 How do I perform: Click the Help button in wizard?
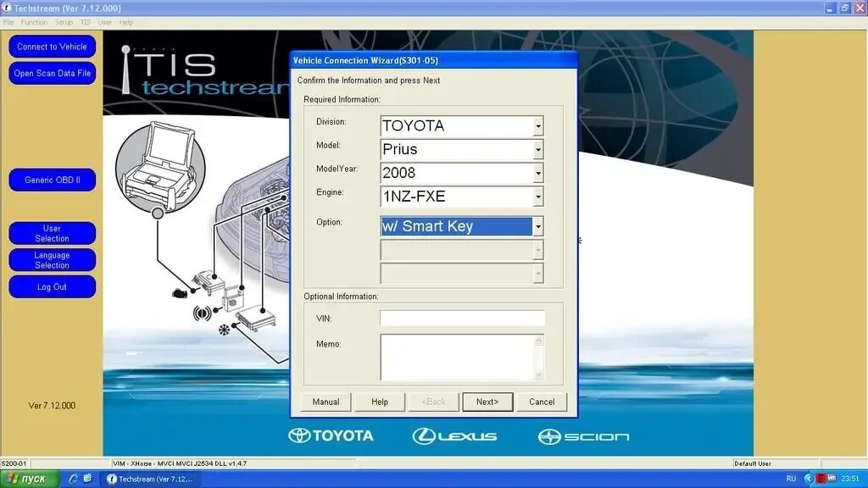380,402
